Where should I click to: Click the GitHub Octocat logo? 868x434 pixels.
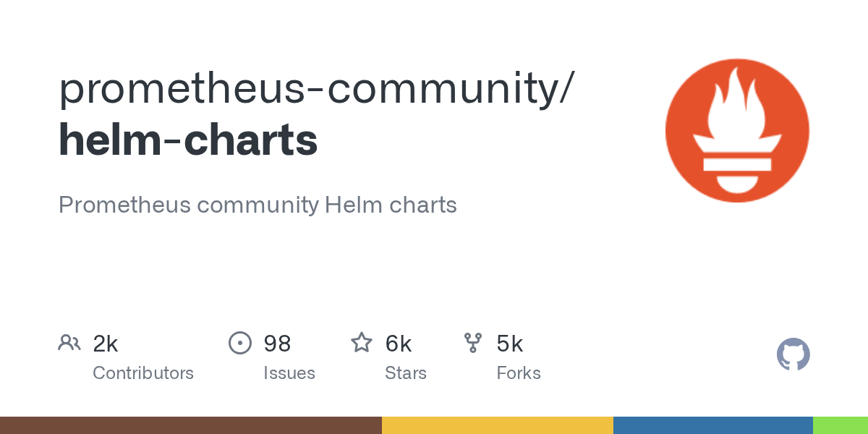point(793,354)
